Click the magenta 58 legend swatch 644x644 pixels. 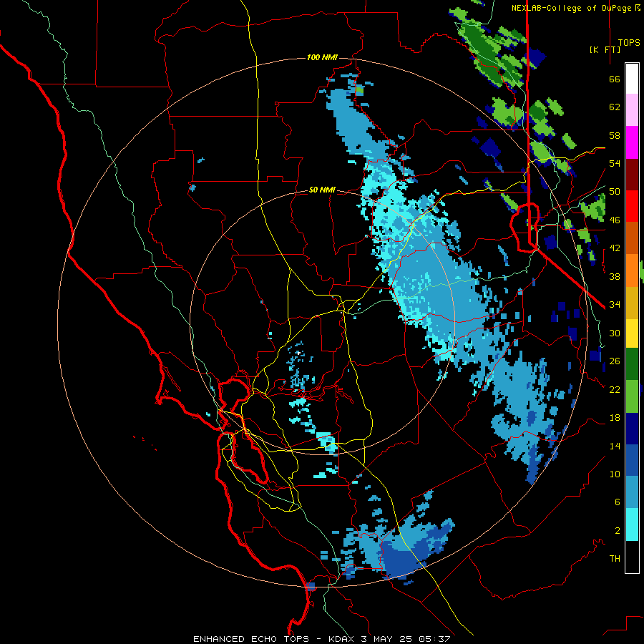pos(632,142)
